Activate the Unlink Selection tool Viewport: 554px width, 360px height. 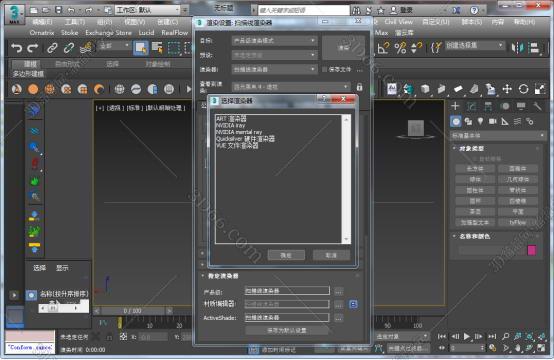tap(69, 48)
